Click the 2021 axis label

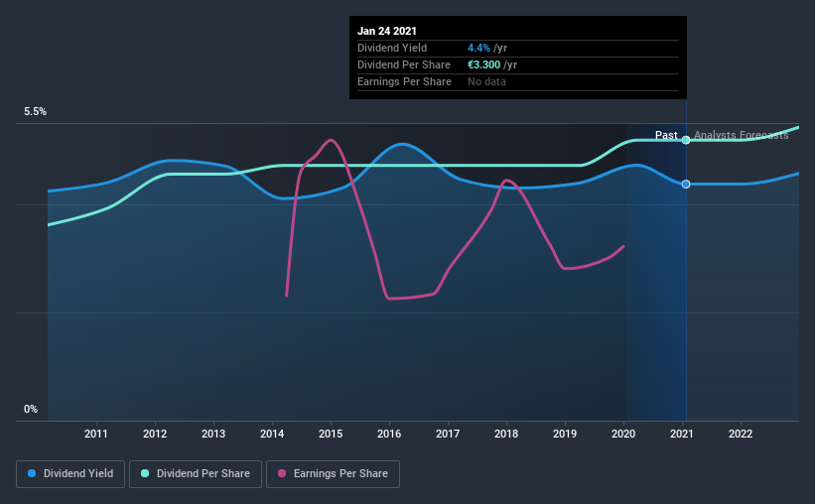point(682,434)
